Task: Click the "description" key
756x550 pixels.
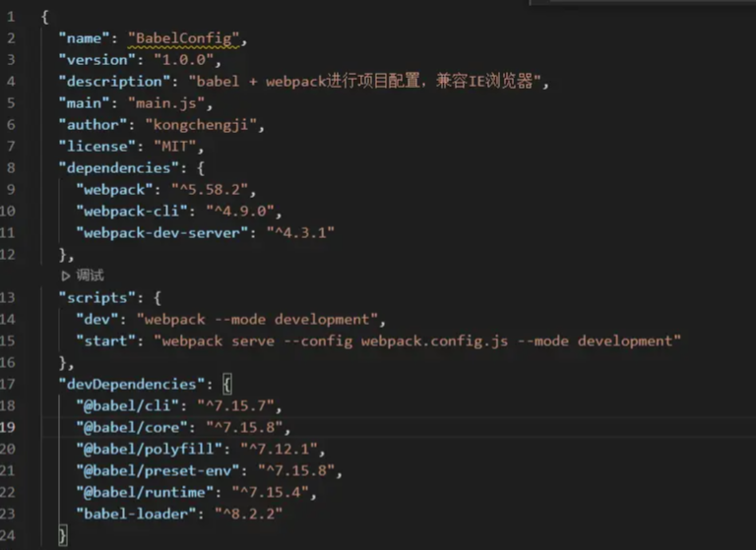Action: tap(114, 82)
